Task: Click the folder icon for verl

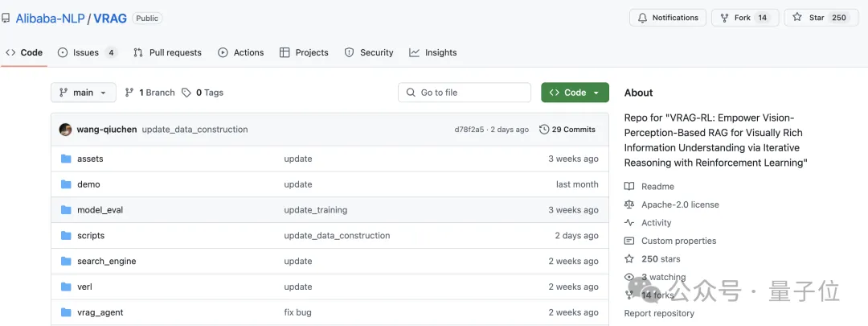Action: 66,287
